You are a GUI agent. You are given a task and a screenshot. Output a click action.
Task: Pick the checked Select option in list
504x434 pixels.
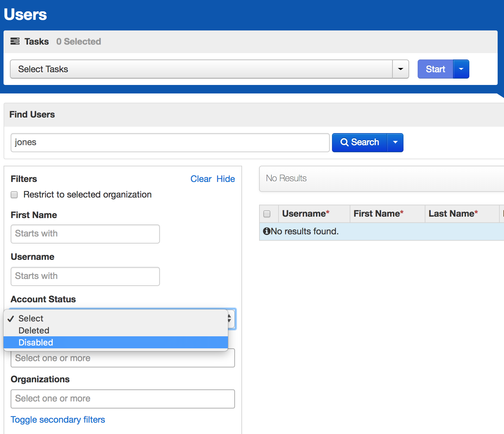pos(31,319)
